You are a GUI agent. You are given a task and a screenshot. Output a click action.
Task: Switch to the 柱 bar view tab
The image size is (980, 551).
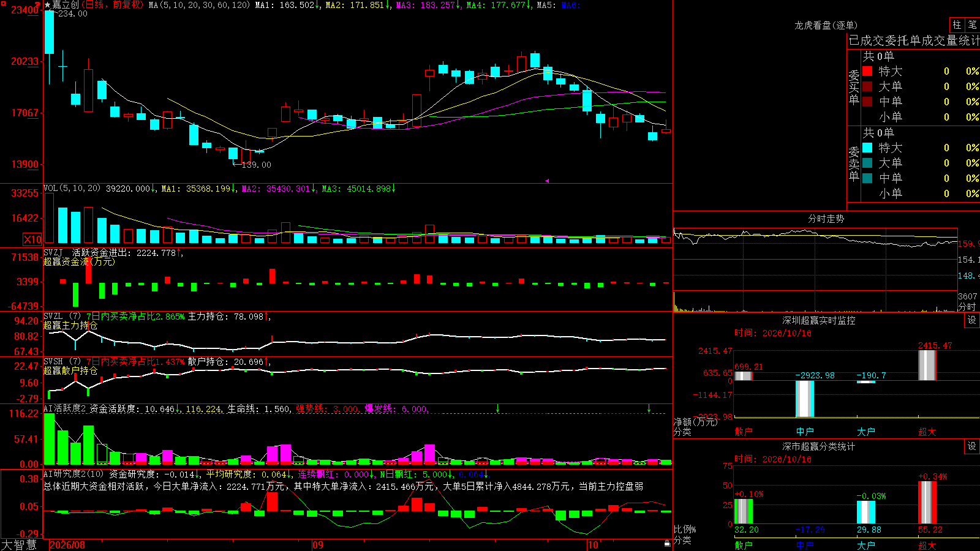point(957,24)
